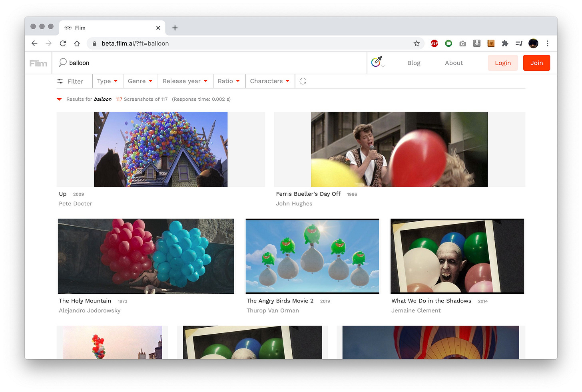Click the browser forward arrow

[48, 44]
